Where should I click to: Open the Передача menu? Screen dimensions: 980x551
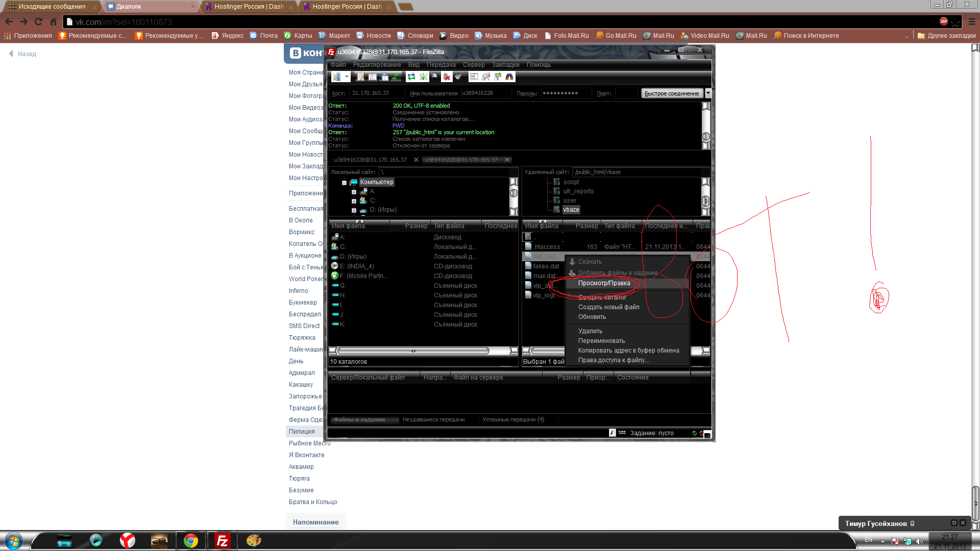click(x=441, y=65)
